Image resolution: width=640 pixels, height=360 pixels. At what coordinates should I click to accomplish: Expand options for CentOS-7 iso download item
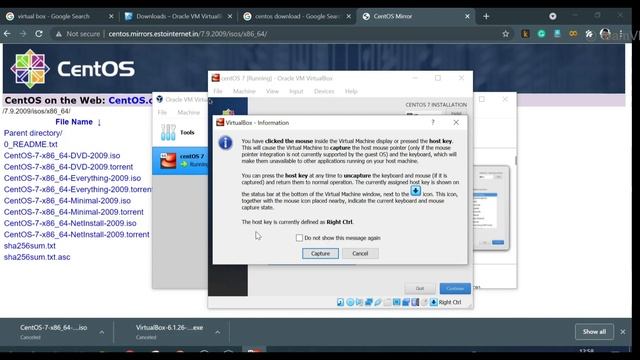[x=102, y=332]
